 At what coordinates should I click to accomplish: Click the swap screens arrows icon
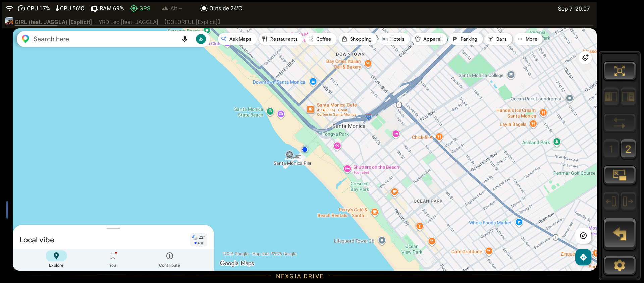pyautogui.click(x=620, y=123)
